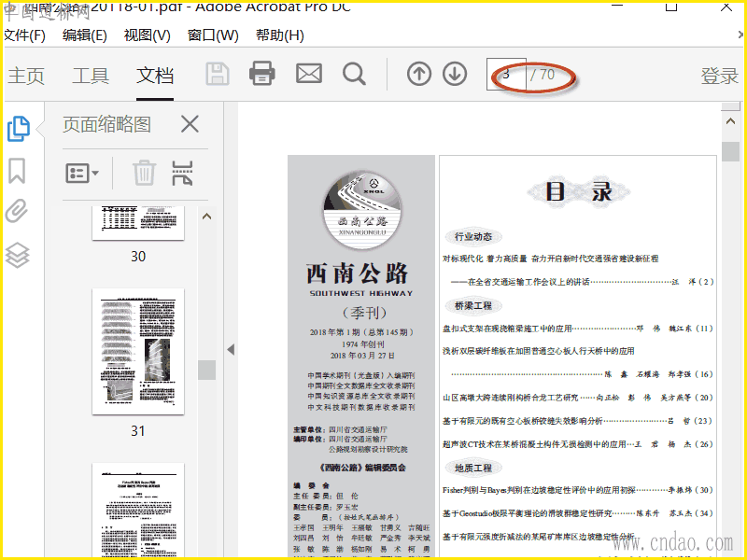Open the 文件(F) menu

tap(24, 35)
